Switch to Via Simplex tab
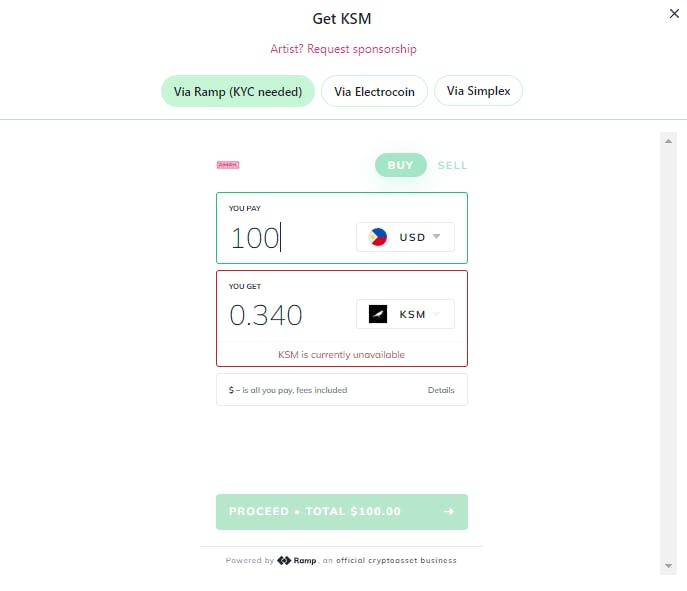687x591 pixels. pyautogui.click(x=478, y=91)
